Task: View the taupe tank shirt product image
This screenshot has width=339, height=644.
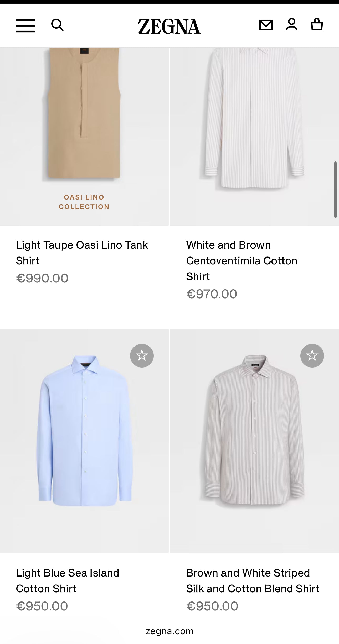Action: [84, 116]
